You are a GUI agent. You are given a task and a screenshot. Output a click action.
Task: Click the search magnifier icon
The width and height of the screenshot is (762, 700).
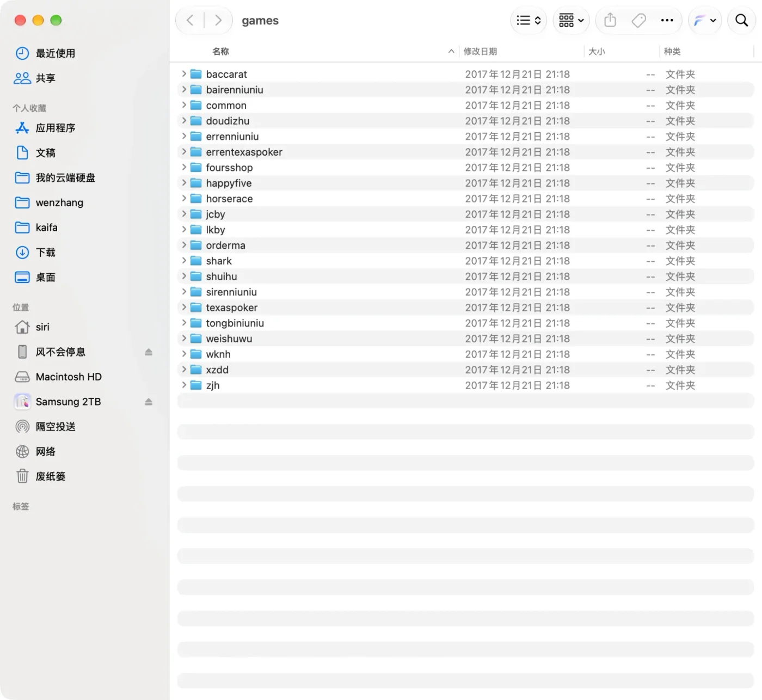click(741, 21)
